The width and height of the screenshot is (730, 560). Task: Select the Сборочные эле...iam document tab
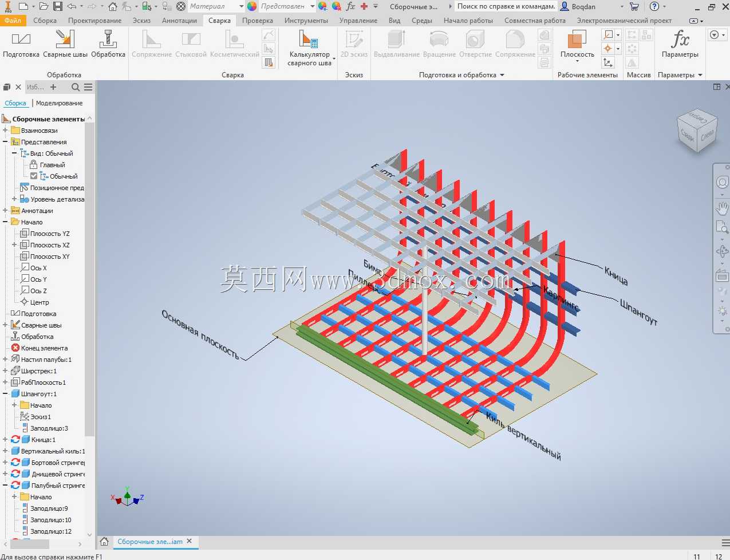point(149,541)
